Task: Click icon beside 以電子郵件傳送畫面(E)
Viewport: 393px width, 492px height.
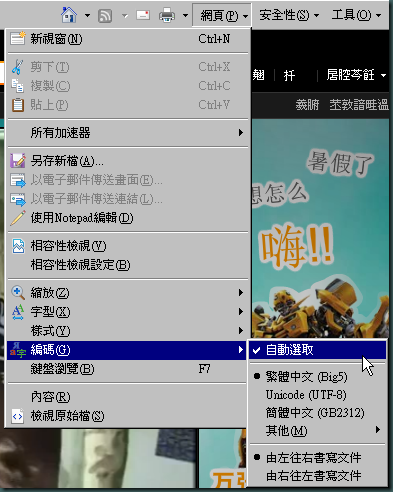Action: pos(18,180)
